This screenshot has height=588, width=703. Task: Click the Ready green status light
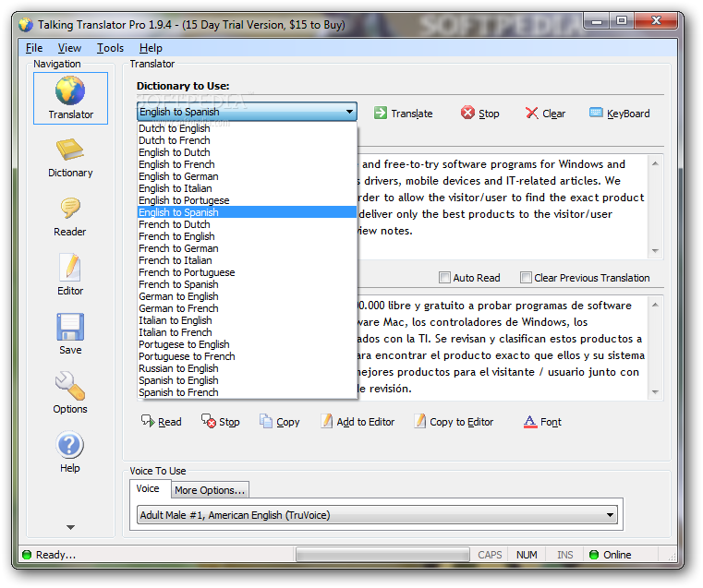pyautogui.click(x=27, y=555)
